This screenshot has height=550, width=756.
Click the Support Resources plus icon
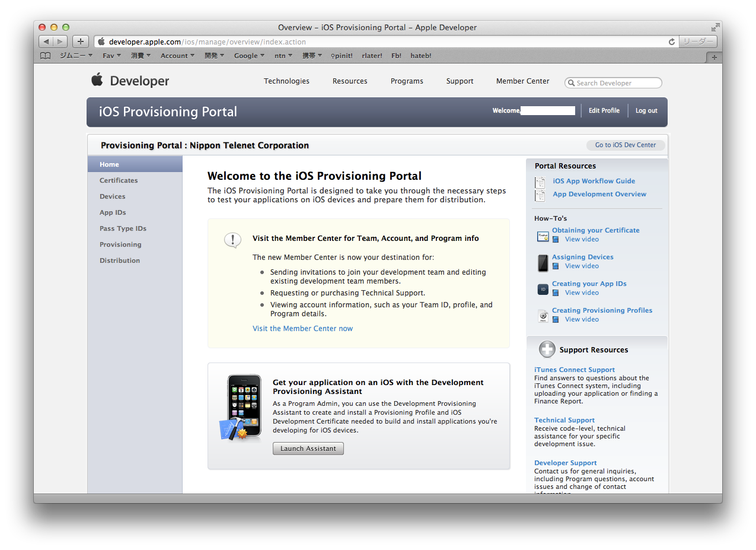[x=547, y=349]
